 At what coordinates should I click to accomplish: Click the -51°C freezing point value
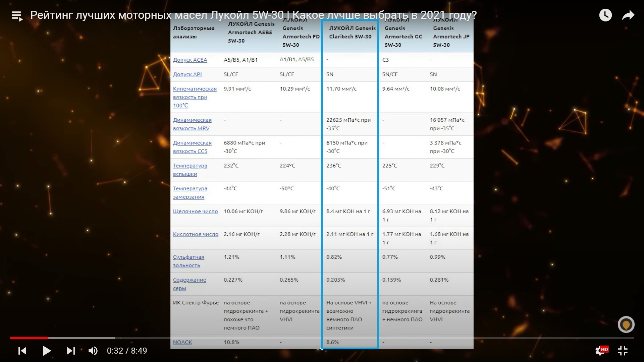pos(389,188)
